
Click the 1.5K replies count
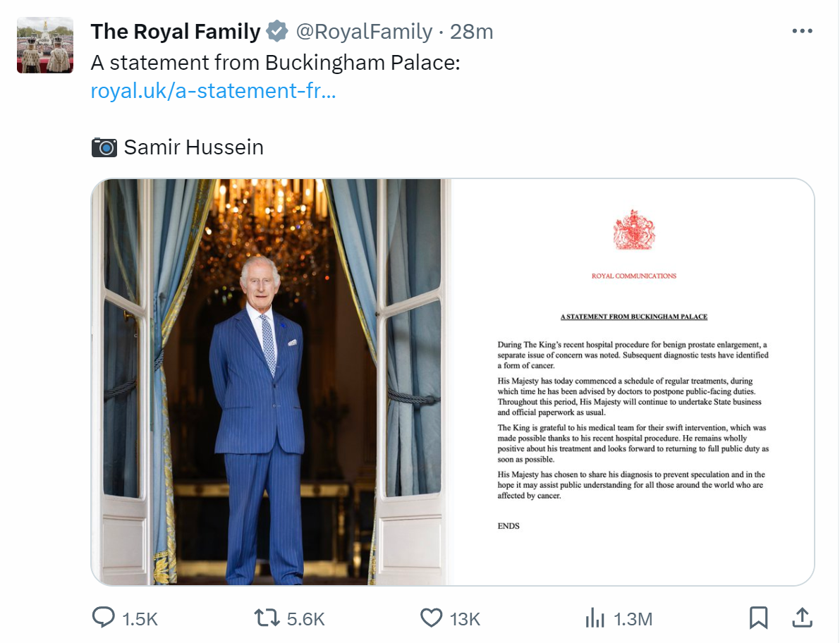coord(140,619)
